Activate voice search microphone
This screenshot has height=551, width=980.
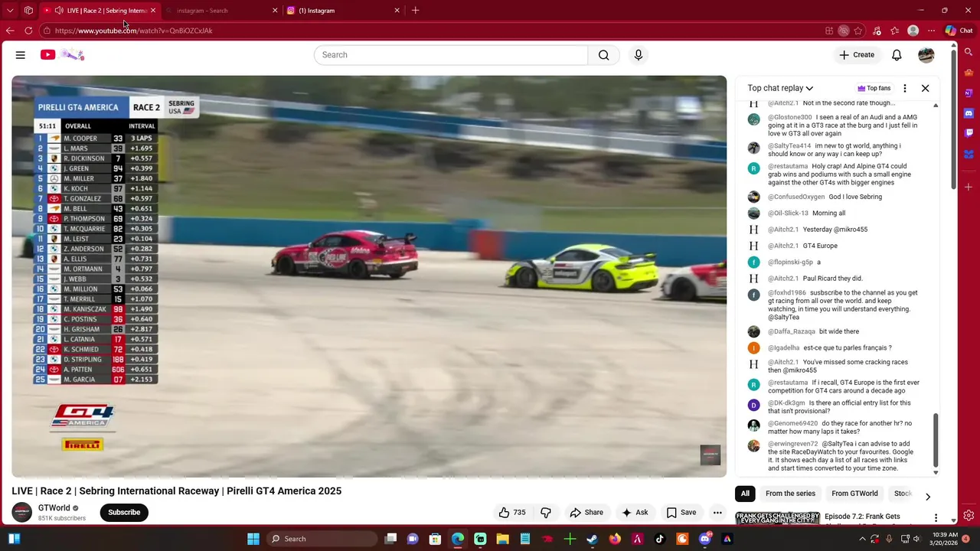click(639, 55)
